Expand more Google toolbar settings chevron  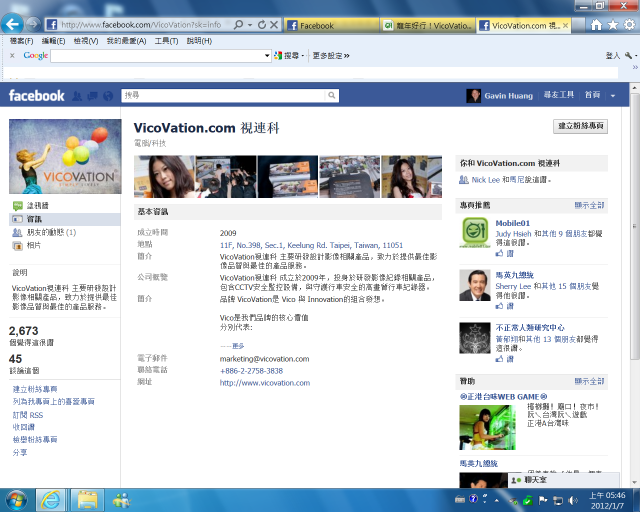[x=347, y=56]
